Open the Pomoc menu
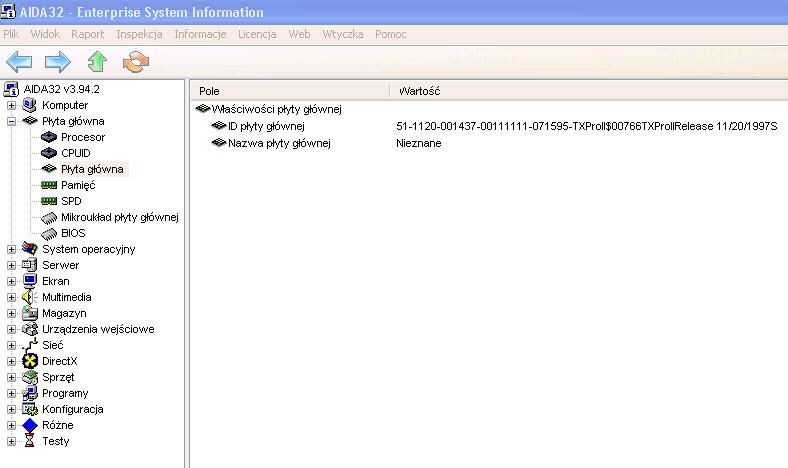Screen dimensions: 788x468 (390, 34)
